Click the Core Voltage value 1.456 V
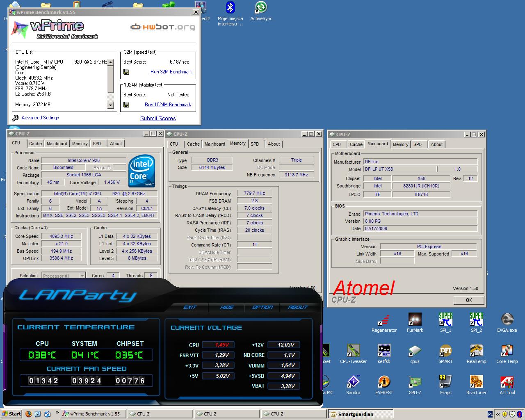Viewport: 525px width, 420px height. pyautogui.click(x=112, y=182)
